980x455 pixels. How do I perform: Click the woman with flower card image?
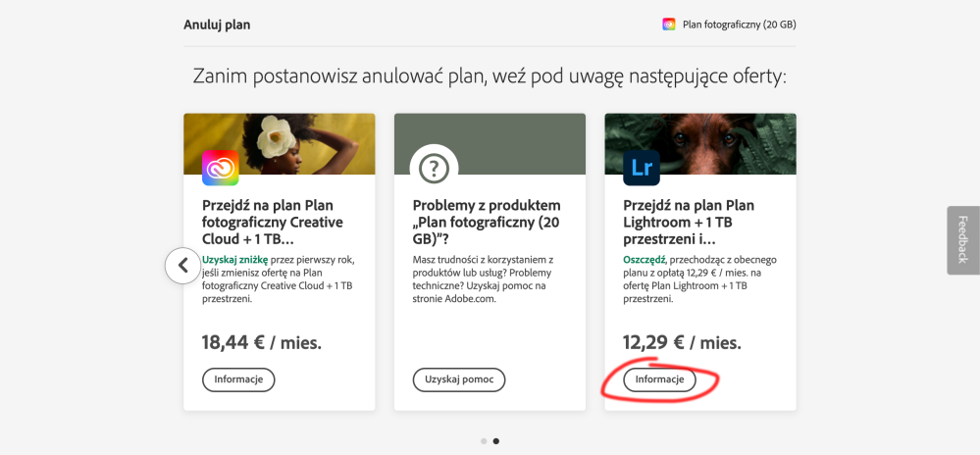pos(280,144)
